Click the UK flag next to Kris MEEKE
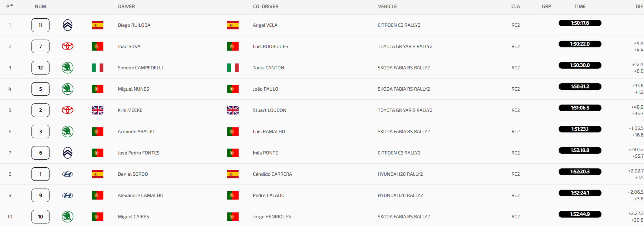644x226 pixels. 97,110
